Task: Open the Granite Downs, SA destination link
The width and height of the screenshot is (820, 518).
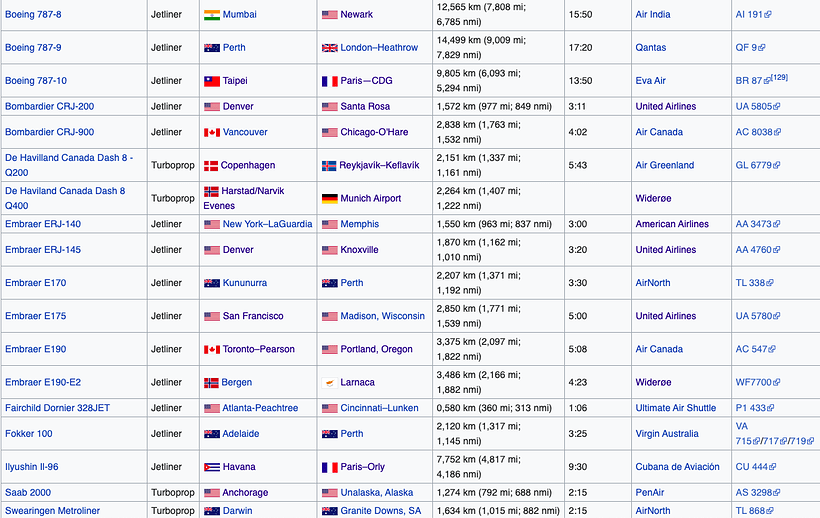Action: [x=381, y=511]
